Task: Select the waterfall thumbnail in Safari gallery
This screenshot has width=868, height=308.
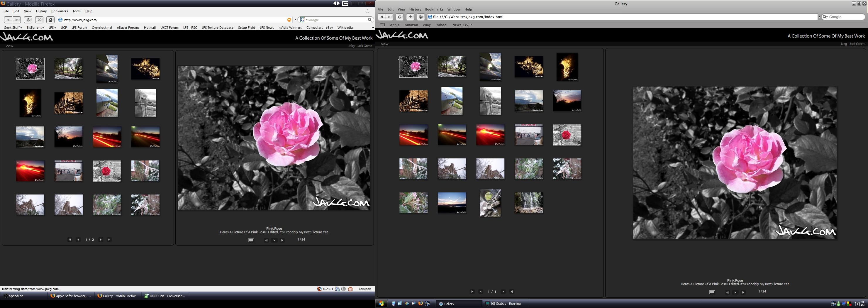Action: [528, 203]
